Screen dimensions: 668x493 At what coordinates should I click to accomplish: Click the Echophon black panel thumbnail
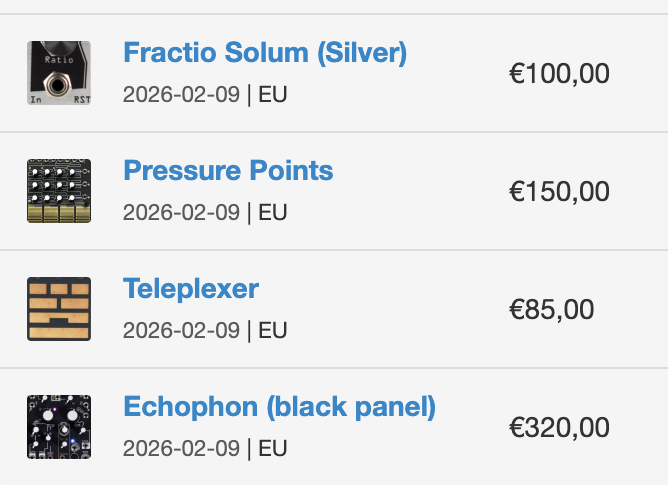click(x=59, y=427)
